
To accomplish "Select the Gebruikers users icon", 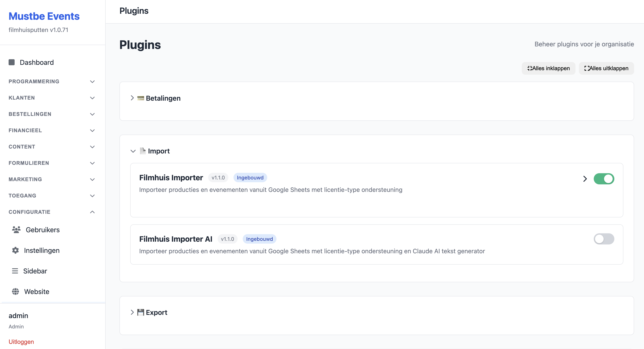I will click(x=16, y=230).
